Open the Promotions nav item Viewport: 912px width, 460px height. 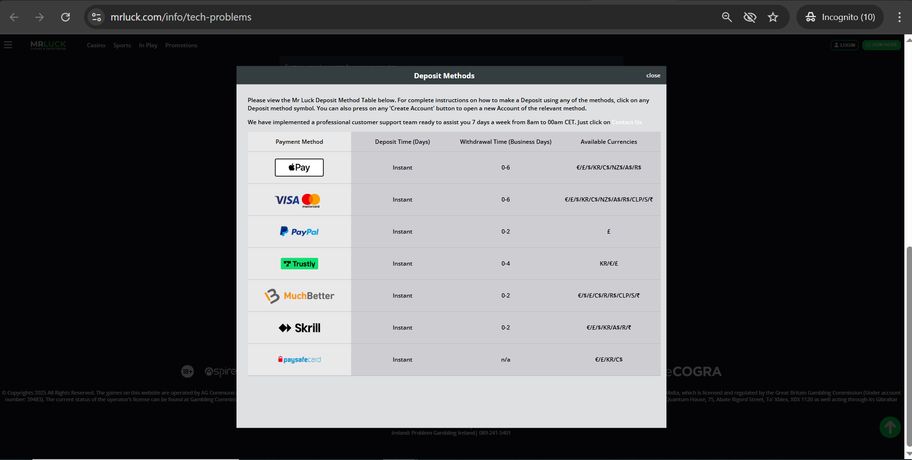coord(181,45)
